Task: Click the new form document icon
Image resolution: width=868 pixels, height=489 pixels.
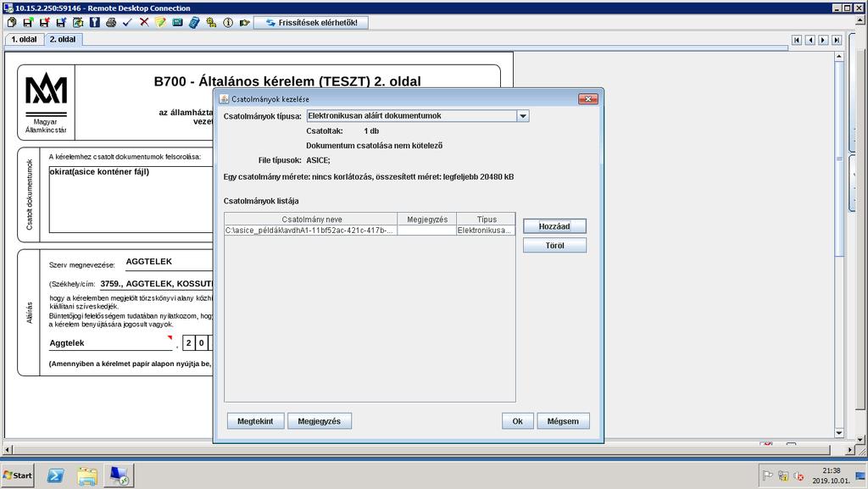Action: pos(12,23)
